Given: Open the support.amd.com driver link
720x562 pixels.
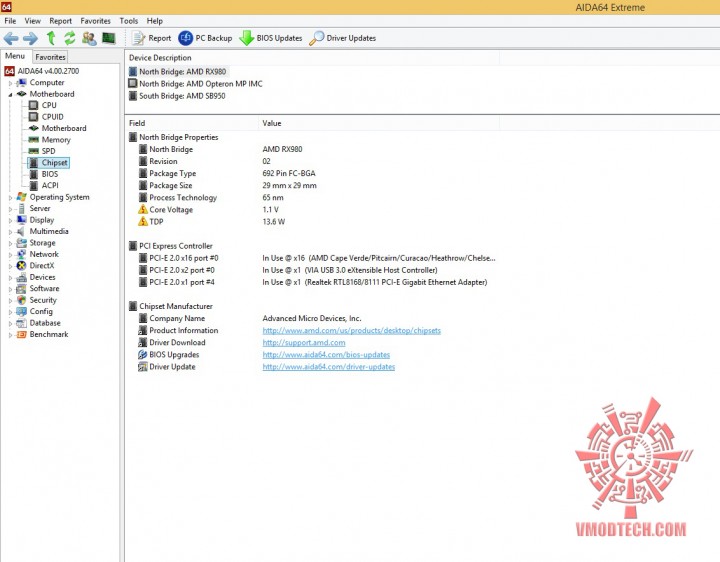Looking at the screenshot, I should pos(304,343).
